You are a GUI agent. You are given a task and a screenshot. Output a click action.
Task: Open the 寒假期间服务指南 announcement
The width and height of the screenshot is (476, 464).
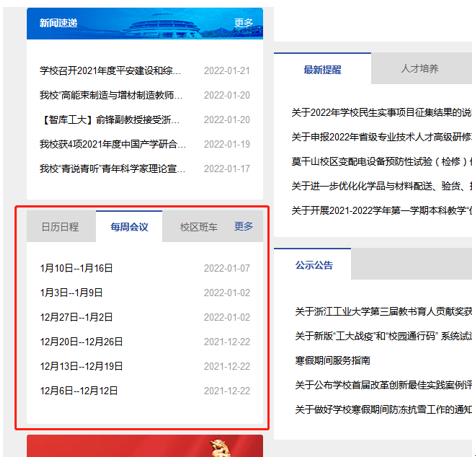click(x=333, y=360)
